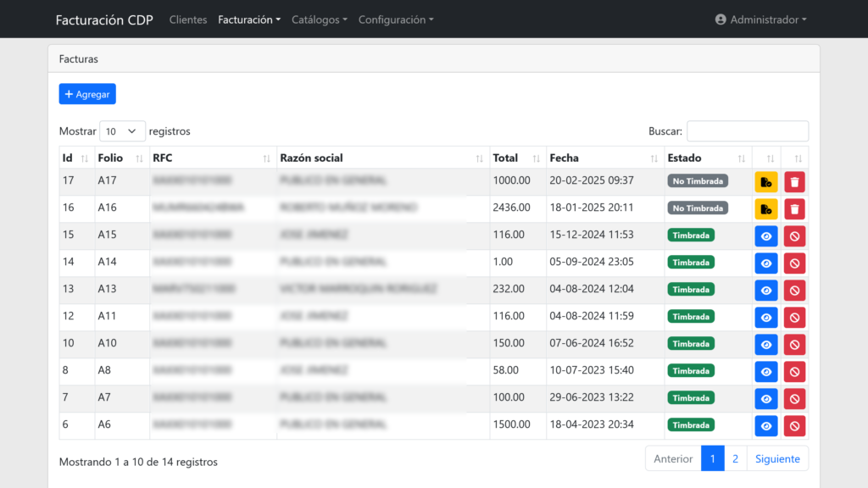
Task: Go to the Siguiente page of results
Action: [x=776, y=458]
